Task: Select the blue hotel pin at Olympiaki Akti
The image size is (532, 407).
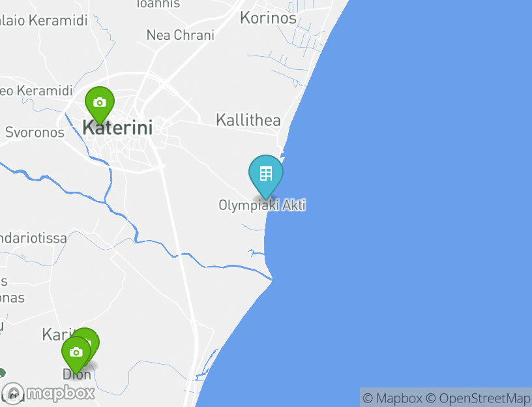Action: 265,175
